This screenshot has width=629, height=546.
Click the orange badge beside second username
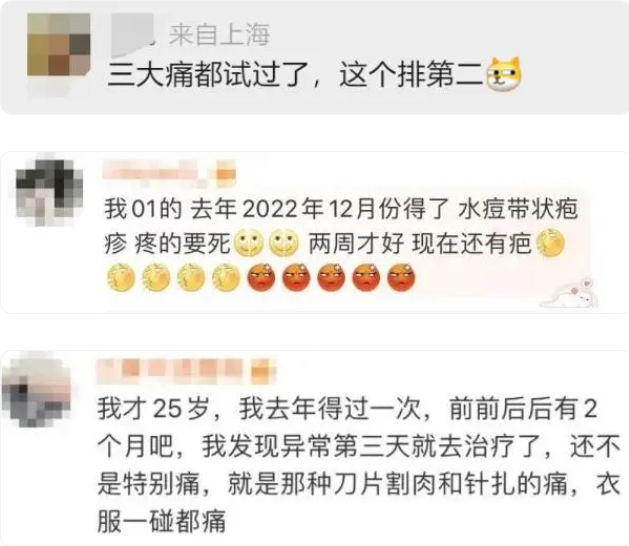pyautogui.click(x=226, y=174)
